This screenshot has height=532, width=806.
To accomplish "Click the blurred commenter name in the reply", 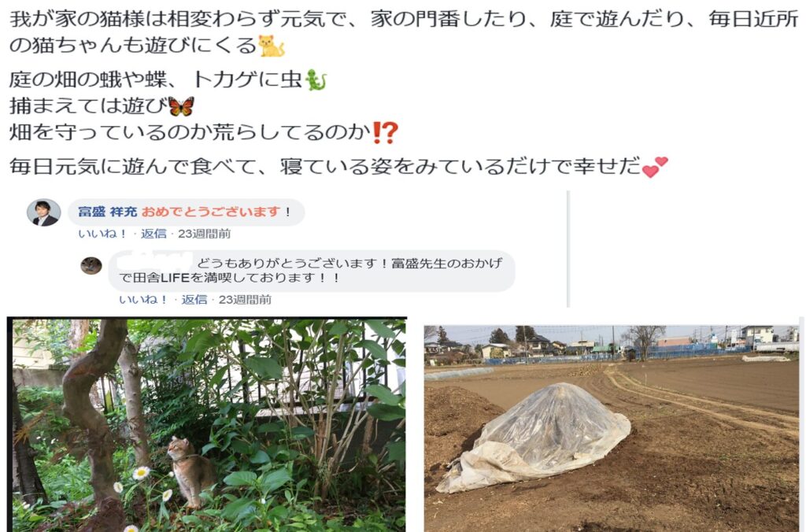I will tap(155, 261).
